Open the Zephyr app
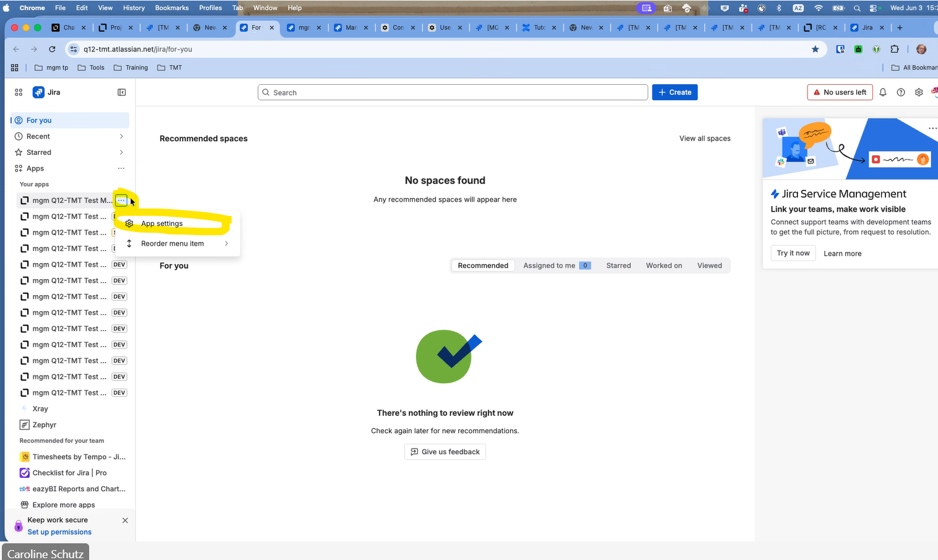 [45, 424]
